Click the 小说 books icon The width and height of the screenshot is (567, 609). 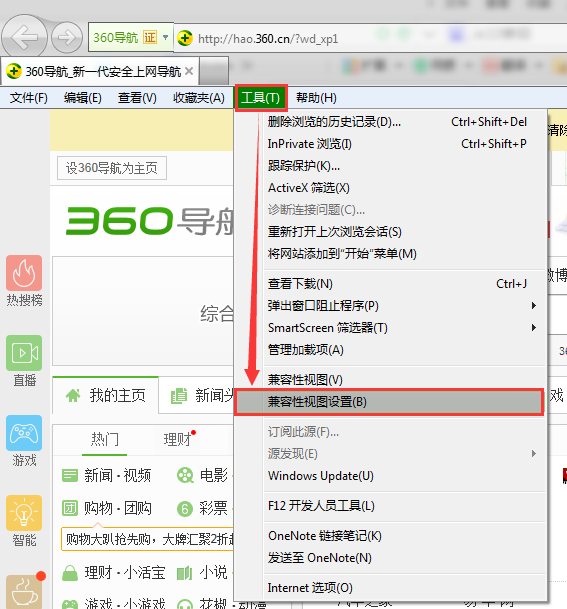[x=184, y=573]
